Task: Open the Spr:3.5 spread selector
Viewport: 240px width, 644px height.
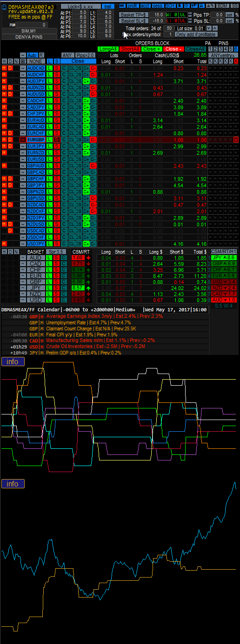Action: 57,251
